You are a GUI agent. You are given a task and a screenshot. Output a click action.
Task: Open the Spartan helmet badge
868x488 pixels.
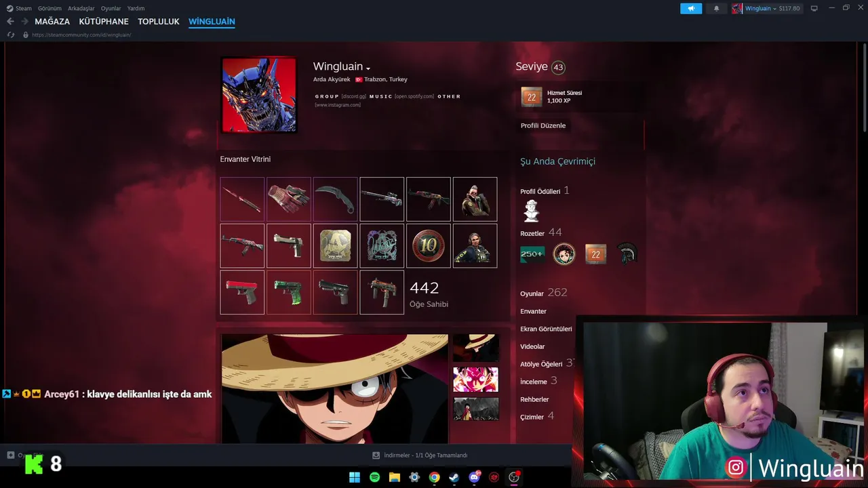click(x=628, y=254)
